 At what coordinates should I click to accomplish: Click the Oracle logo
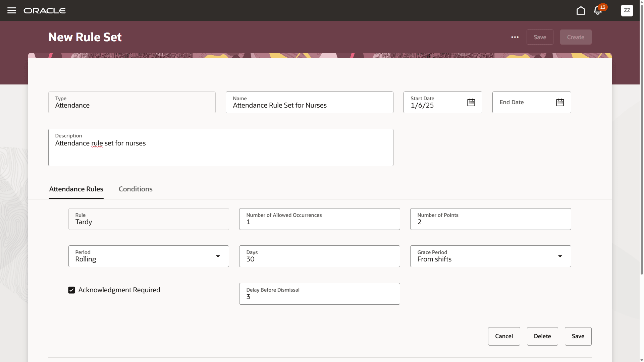pyautogui.click(x=45, y=11)
